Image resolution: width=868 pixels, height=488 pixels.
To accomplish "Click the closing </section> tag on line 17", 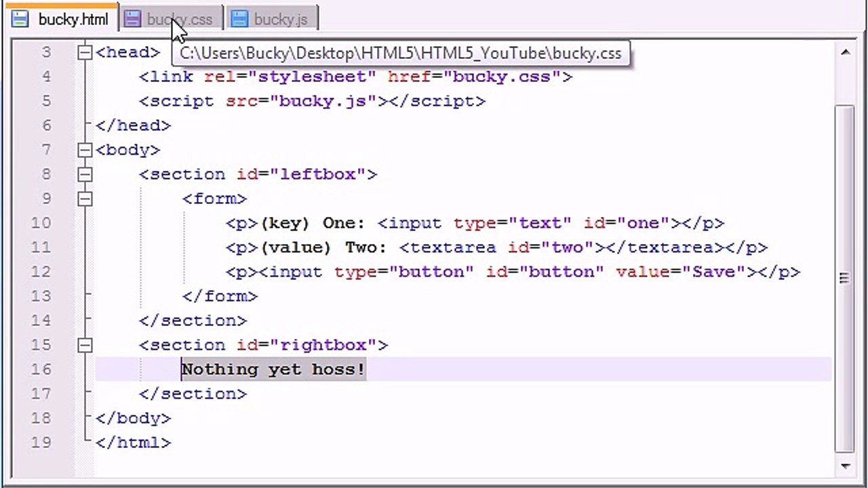I will click(193, 394).
